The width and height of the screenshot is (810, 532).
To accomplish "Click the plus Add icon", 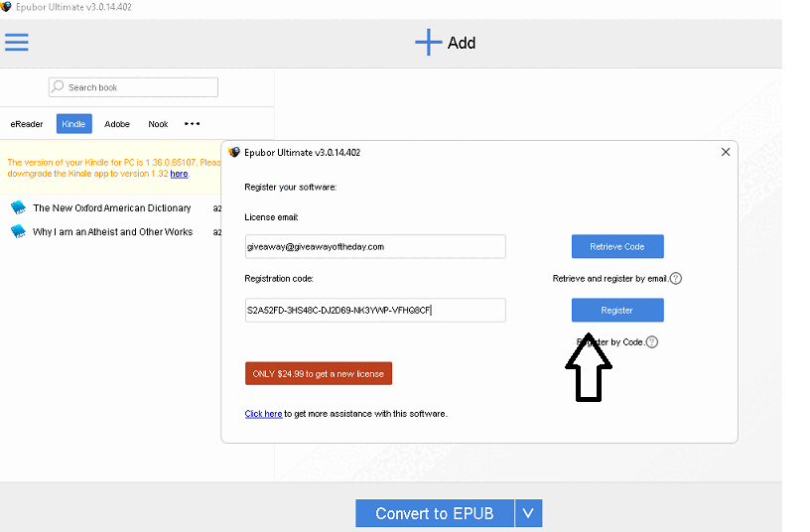I will (x=428, y=43).
